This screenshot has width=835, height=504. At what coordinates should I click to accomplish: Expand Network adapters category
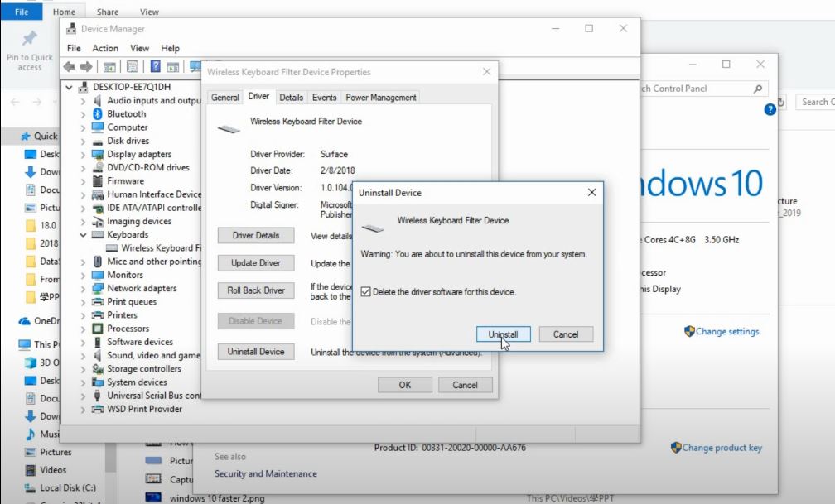coord(83,289)
